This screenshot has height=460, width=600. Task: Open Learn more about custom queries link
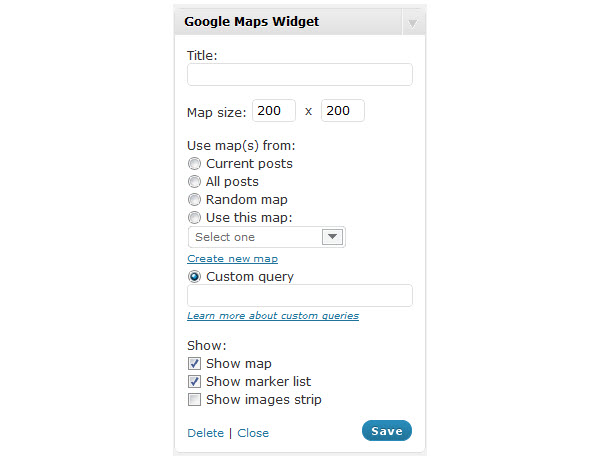(x=273, y=316)
